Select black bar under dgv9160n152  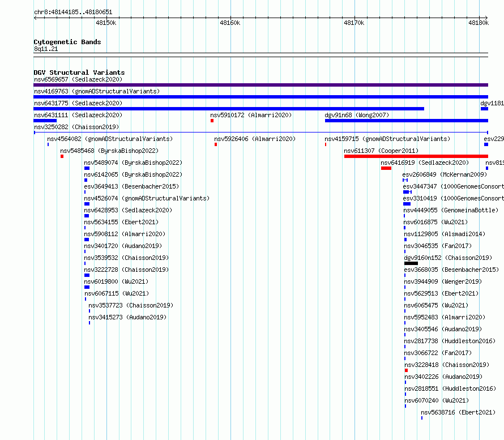[411, 263]
